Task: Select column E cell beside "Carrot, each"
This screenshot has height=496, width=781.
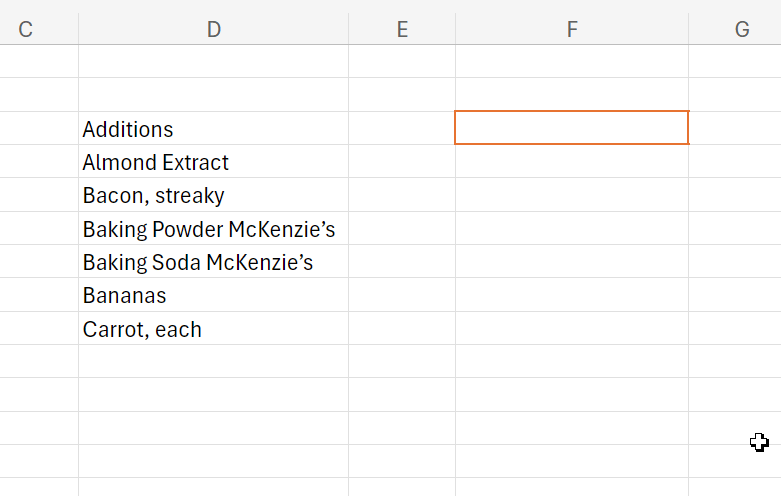Action: tap(402, 329)
